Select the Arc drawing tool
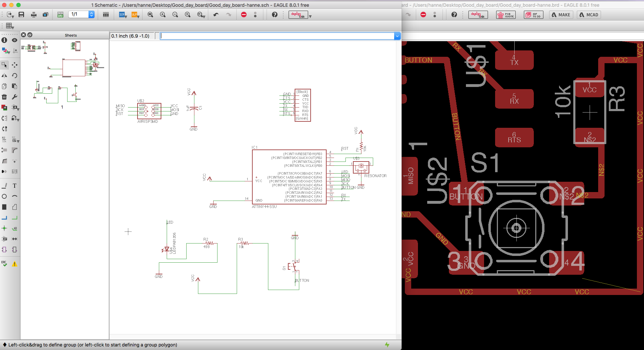Image resolution: width=644 pixels, height=350 pixels. click(x=15, y=196)
